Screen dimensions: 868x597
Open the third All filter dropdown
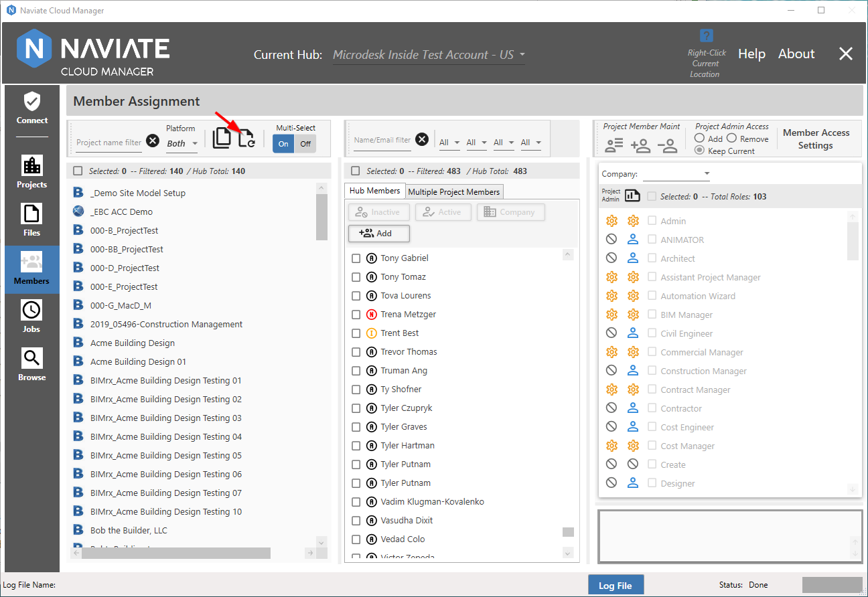(504, 142)
